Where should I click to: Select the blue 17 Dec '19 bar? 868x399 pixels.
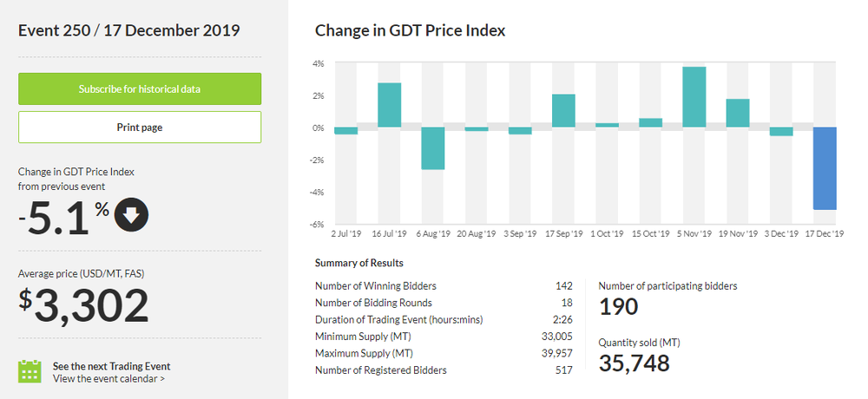(824, 168)
